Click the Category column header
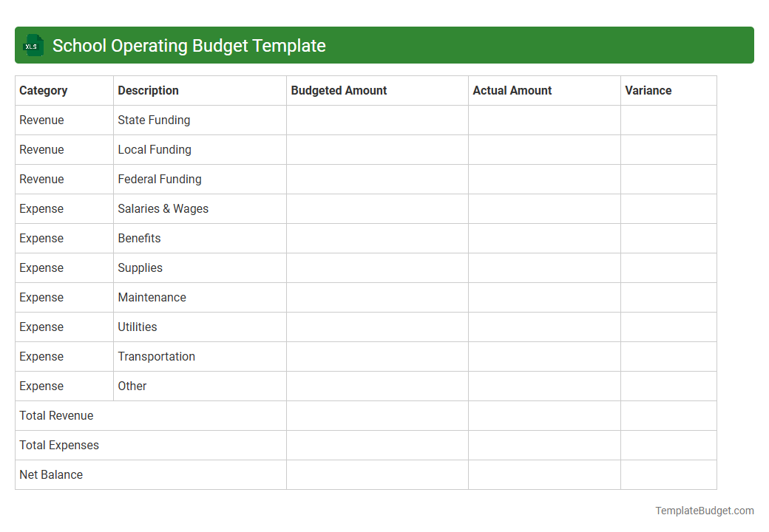This screenshot has width=769, height=532. pos(44,90)
